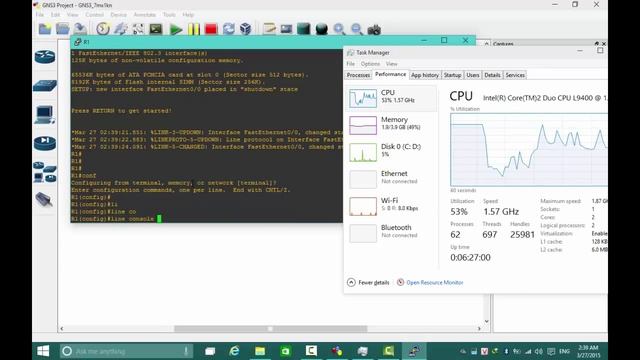Browse Routers in the device sidebar
640x360 pixels.
(x=45, y=57)
